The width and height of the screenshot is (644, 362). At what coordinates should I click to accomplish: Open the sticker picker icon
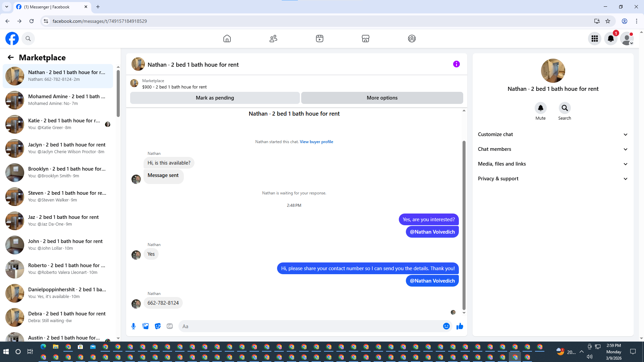[158, 326]
